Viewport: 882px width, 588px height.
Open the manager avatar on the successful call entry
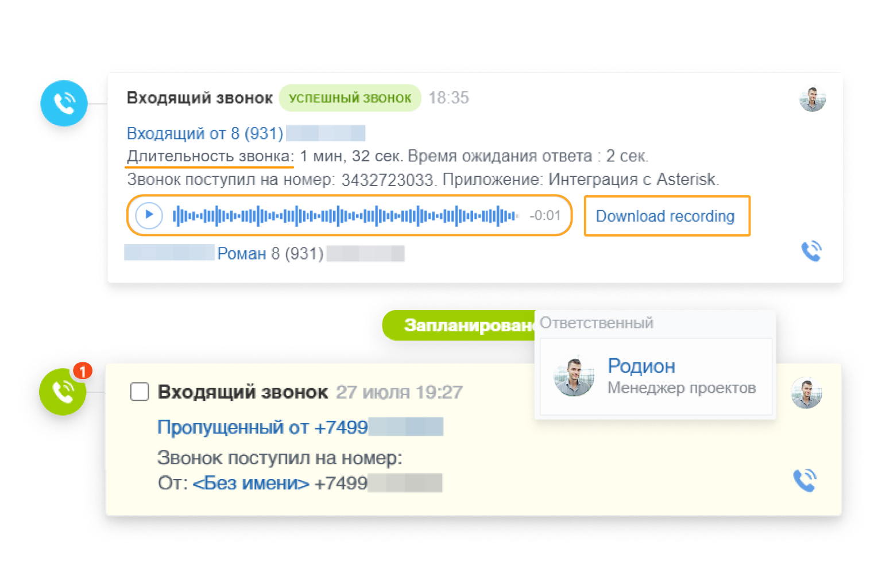pyautogui.click(x=812, y=98)
